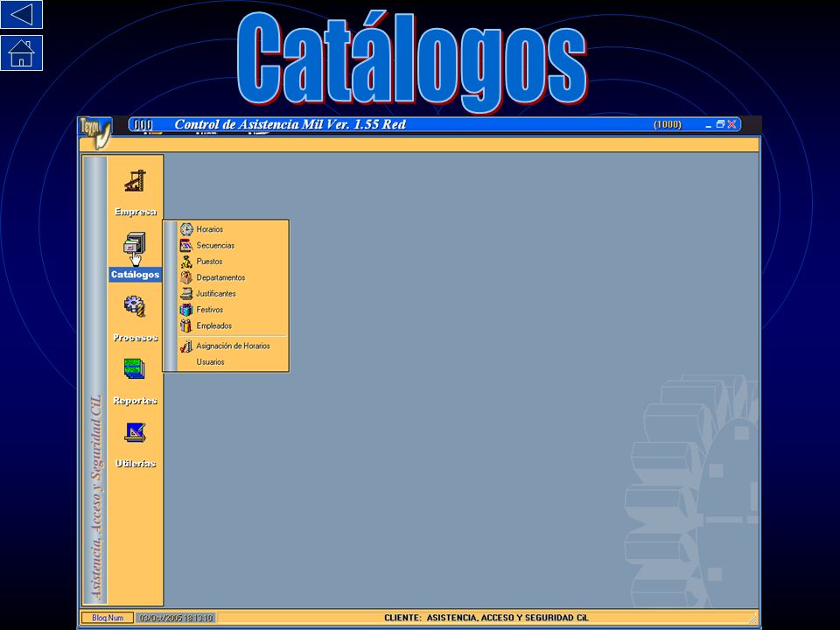Click the window title Control de Asistencia
The image size is (840, 630).
[290, 124]
